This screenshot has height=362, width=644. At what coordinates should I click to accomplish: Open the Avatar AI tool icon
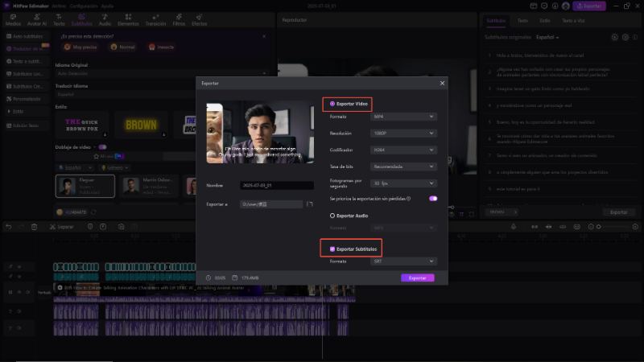(x=37, y=19)
